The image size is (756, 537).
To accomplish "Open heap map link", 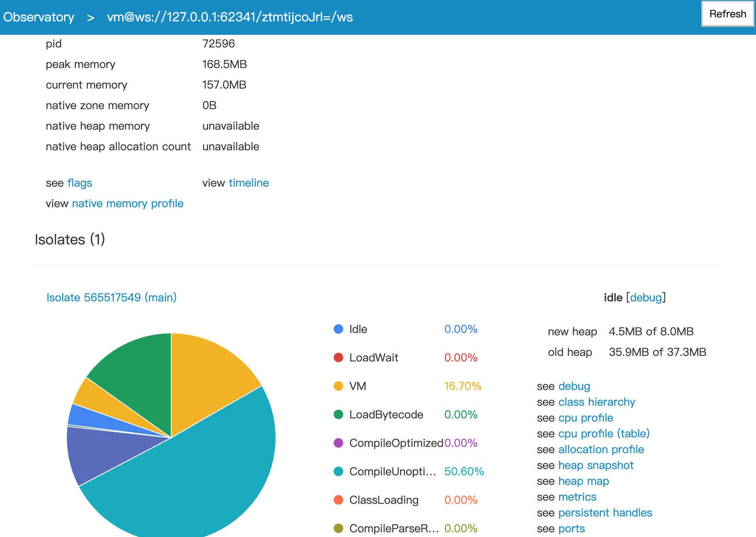I will tap(584, 481).
